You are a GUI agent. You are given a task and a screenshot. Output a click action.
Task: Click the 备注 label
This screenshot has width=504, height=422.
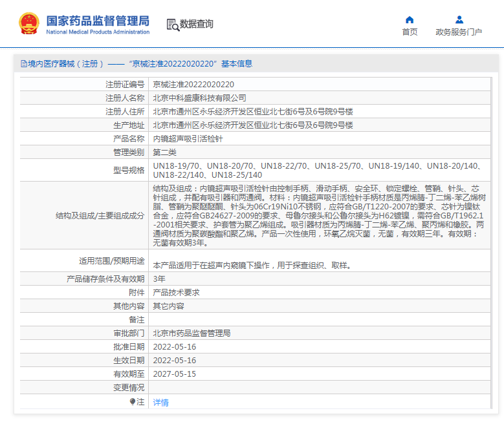coord(137,319)
